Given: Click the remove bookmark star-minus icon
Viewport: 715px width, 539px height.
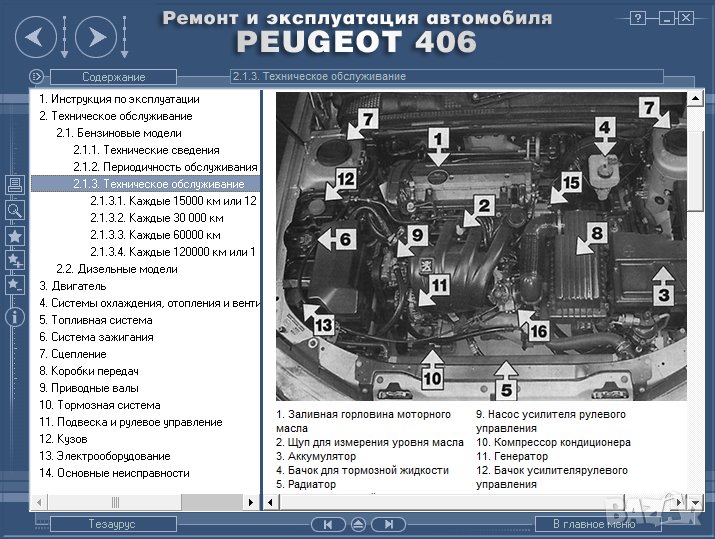Looking at the screenshot, I should click(x=14, y=285).
